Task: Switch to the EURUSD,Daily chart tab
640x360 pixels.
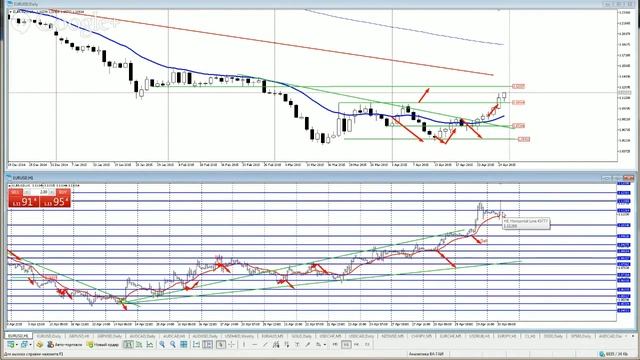Action: tap(49, 336)
